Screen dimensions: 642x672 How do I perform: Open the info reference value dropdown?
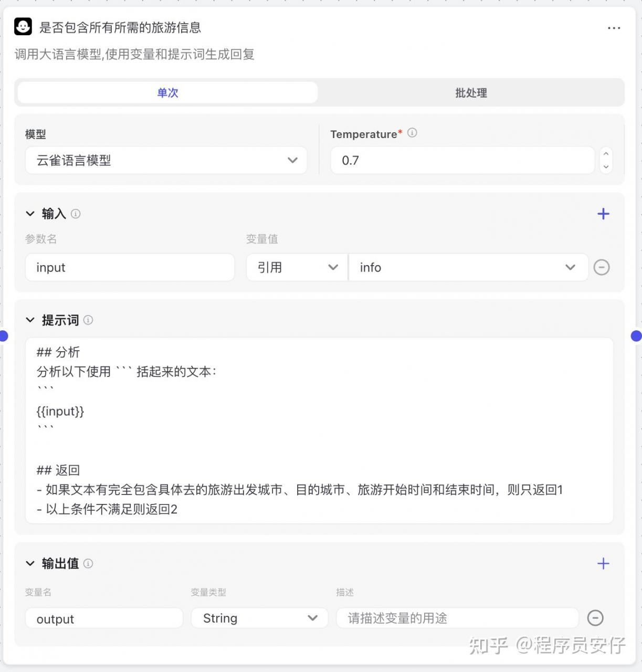click(468, 267)
